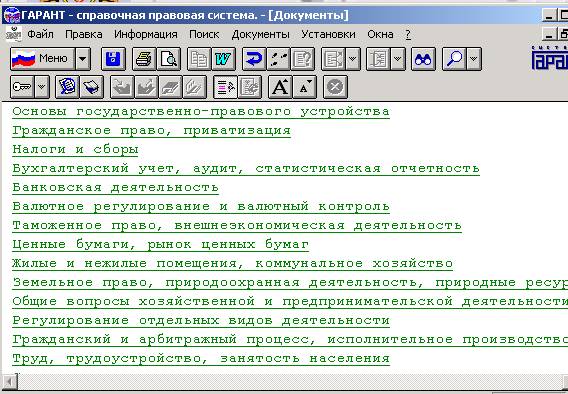Open link Регулирование отдельных видов деятельности

201,320
